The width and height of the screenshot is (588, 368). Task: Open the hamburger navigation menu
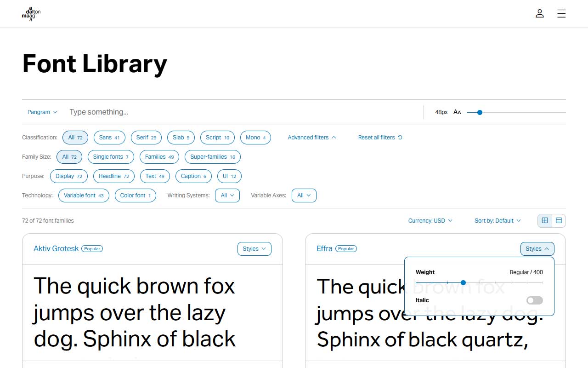tap(561, 13)
